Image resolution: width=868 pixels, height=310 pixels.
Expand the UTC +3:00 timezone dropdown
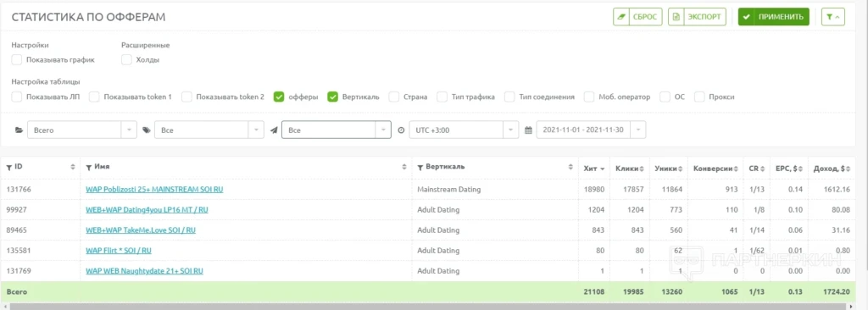pyautogui.click(x=464, y=130)
